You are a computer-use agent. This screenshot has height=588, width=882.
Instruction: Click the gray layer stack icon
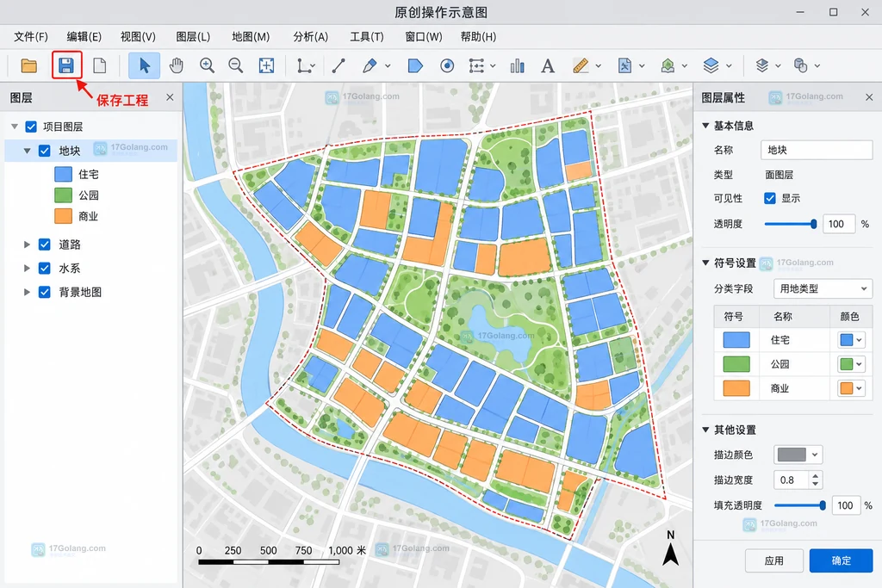[761, 65]
